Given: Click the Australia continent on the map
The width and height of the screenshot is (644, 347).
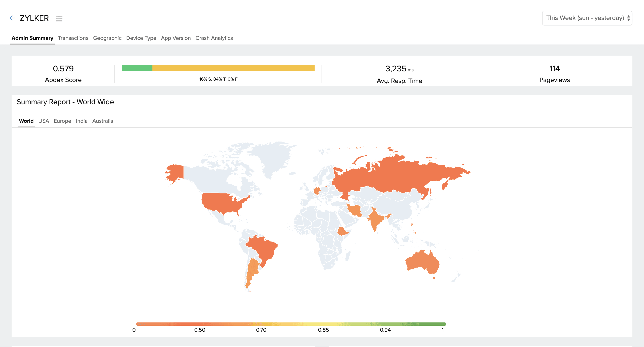Looking at the screenshot, I should [x=423, y=261].
